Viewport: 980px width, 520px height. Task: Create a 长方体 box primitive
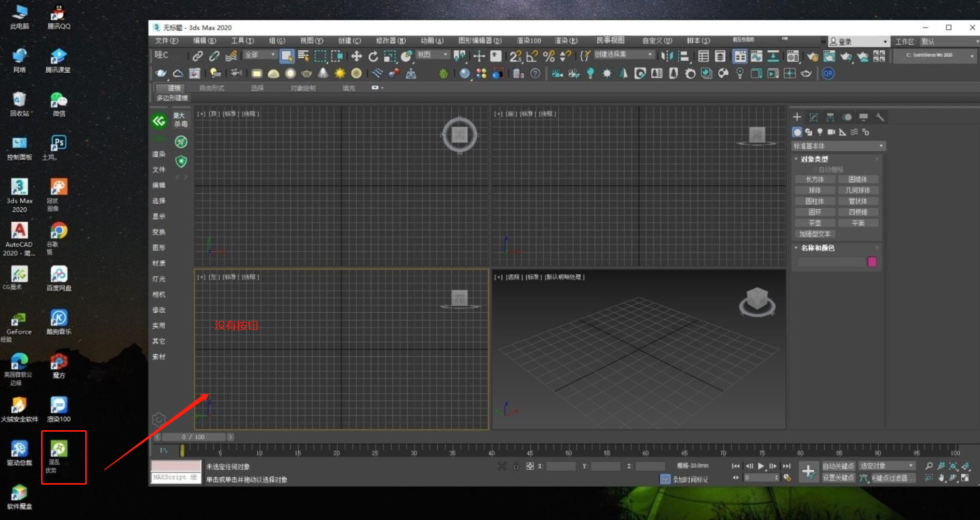pos(815,179)
